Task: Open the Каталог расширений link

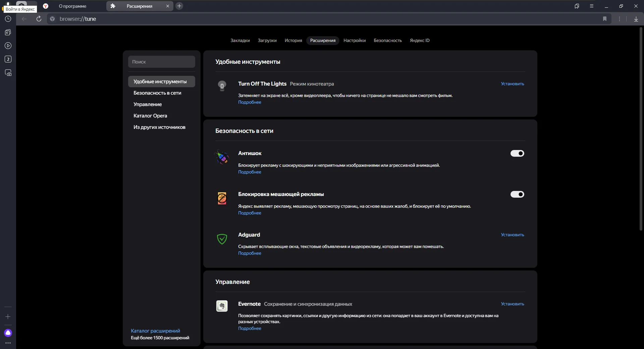Action: pyautogui.click(x=155, y=331)
